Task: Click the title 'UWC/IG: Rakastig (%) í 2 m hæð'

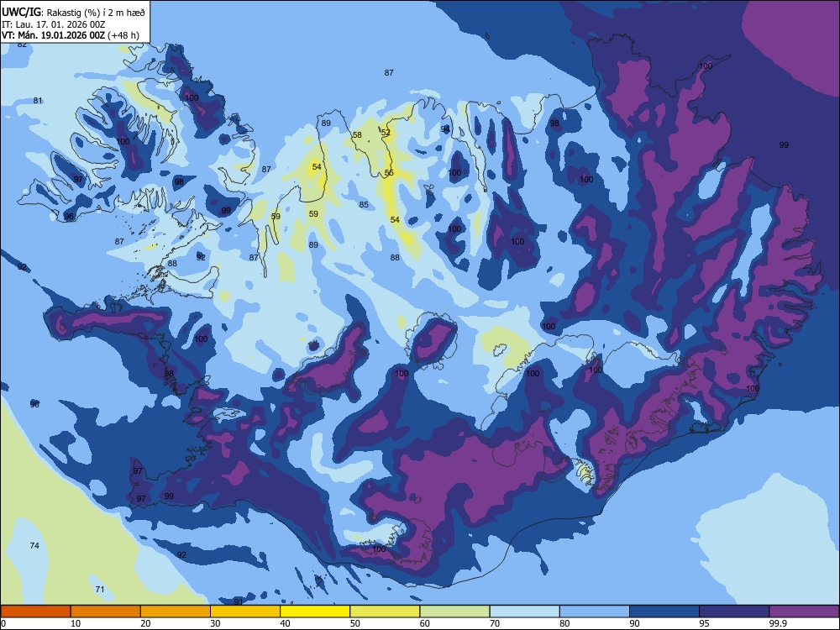Action: pos(73,13)
